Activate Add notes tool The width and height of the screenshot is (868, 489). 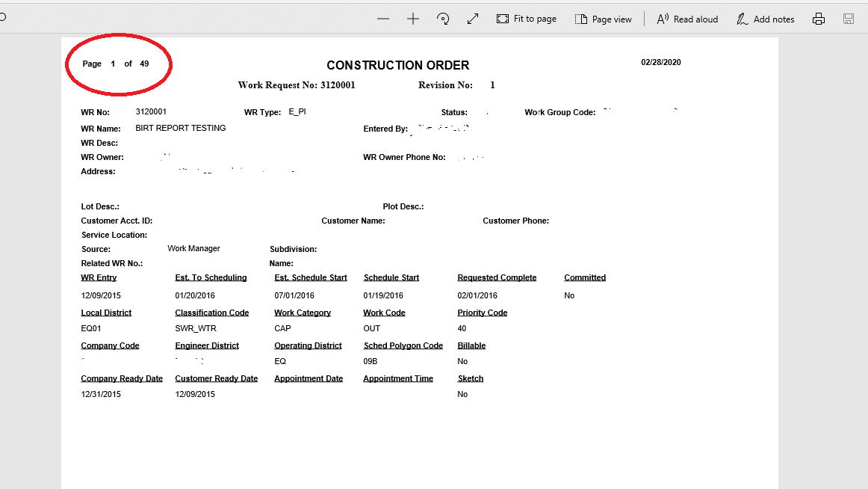pyautogui.click(x=765, y=19)
